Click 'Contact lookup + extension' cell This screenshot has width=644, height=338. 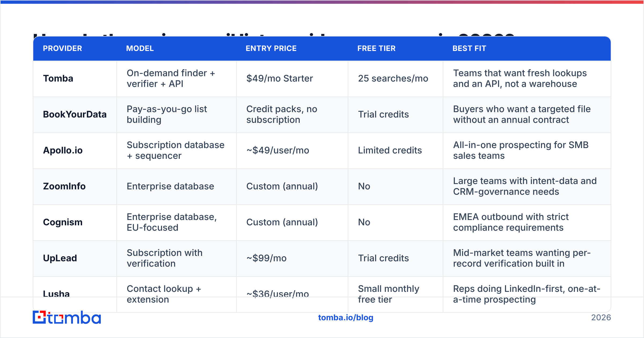pyautogui.click(x=177, y=294)
